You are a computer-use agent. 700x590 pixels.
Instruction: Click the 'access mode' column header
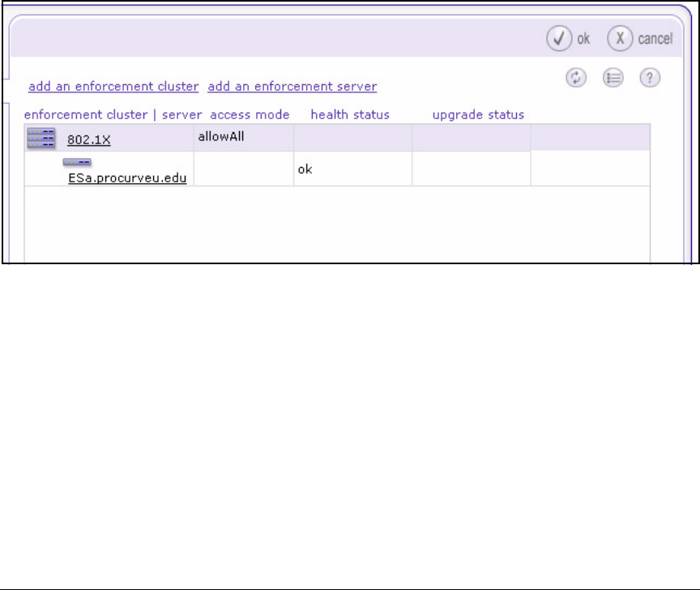pos(250,115)
